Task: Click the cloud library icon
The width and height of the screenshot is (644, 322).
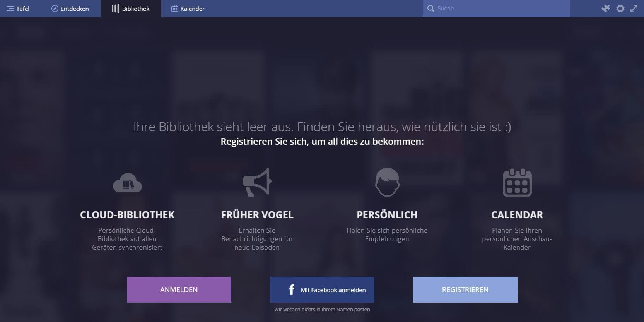Action: (127, 183)
